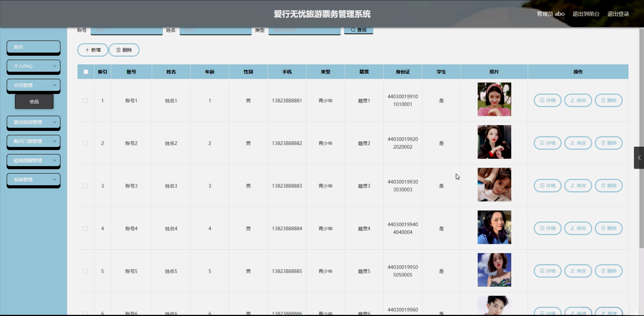
Task: Click the 退出到前台 link
Action: click(586, 14)
